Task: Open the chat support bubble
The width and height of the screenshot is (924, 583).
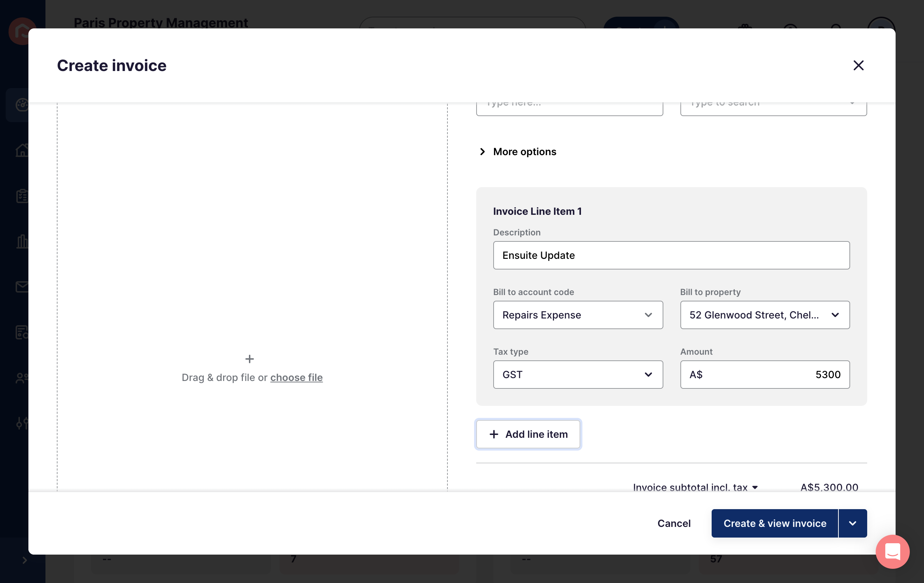Action: pyautogui.click(x=892, y=551)
